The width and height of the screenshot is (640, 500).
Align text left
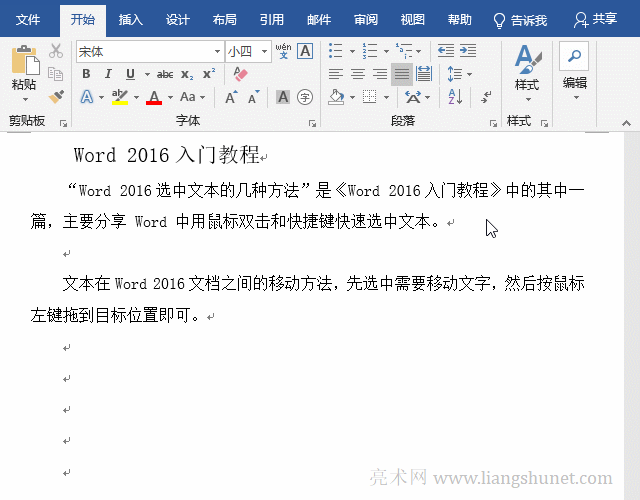[x=336, y=74]
